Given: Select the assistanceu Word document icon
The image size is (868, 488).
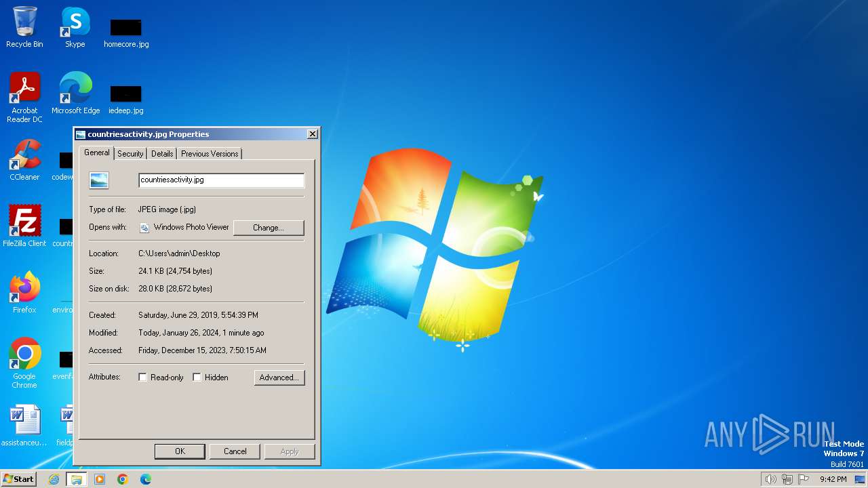Looking at the screenshot, I should [24, 426].
